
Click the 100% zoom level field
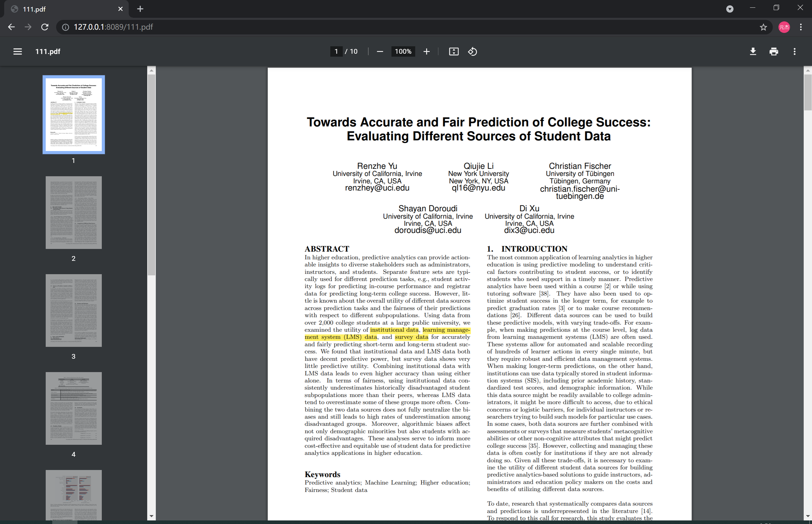403,51
